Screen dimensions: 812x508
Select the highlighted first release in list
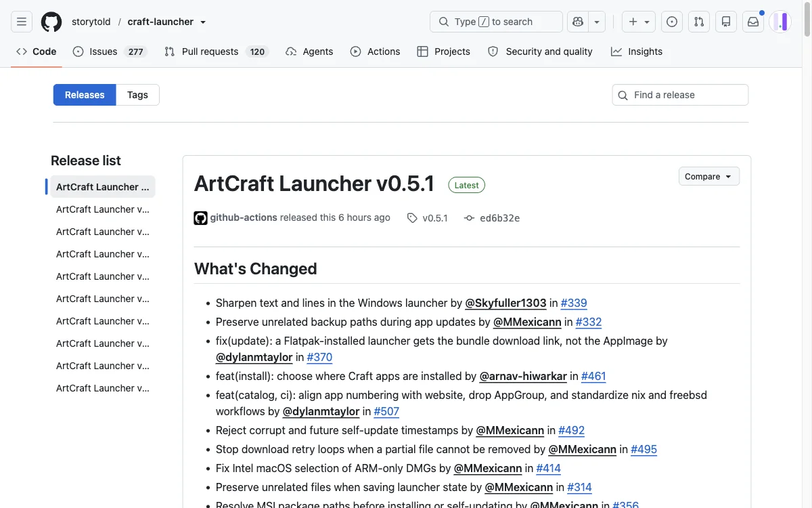[103, 187]
